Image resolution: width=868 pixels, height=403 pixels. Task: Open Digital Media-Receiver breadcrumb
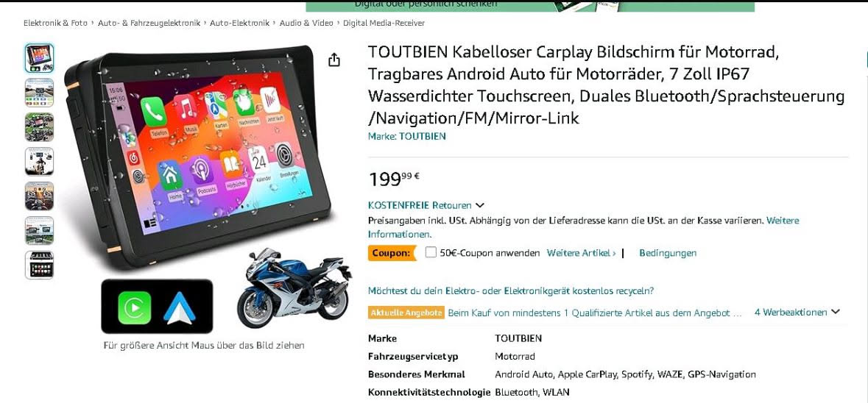(x=384, y=24)
